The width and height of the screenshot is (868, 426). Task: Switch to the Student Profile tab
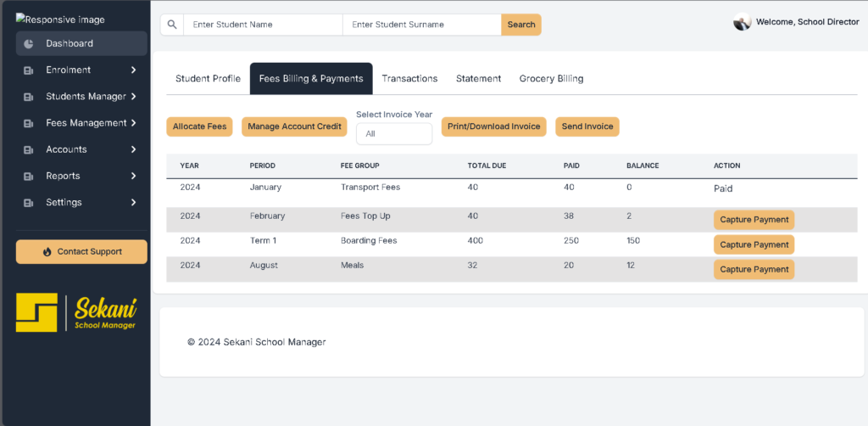tap(209, 79)
